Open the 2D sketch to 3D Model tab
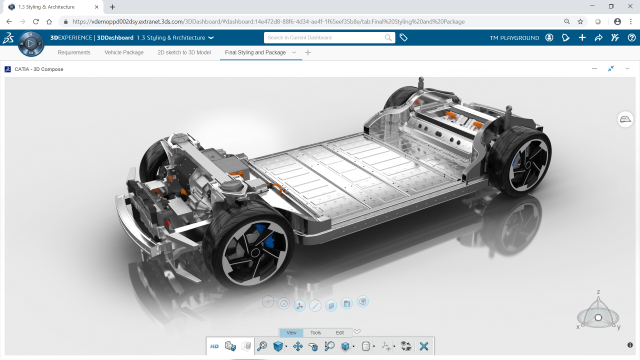This screenshot has width=640, height=360. (184, 52)
